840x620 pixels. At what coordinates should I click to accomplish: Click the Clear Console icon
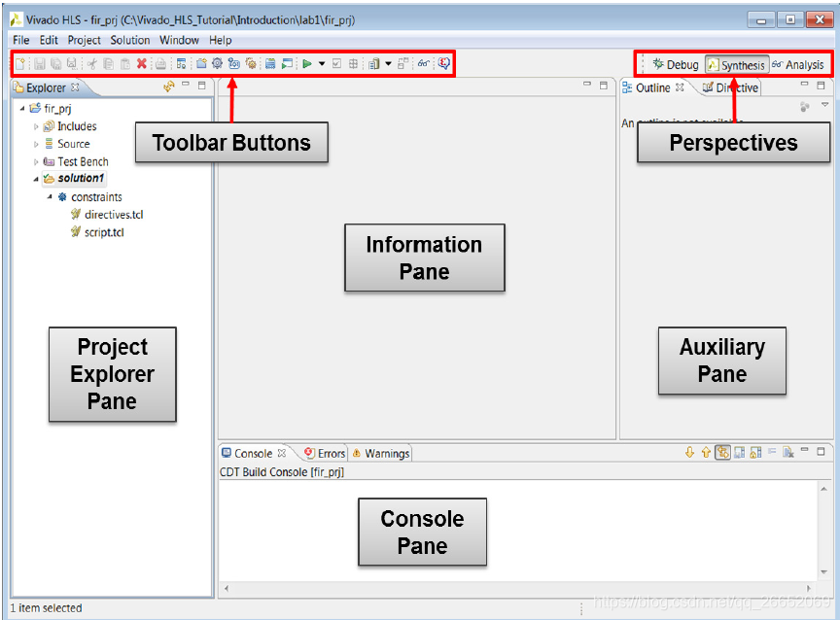point(788,453)
